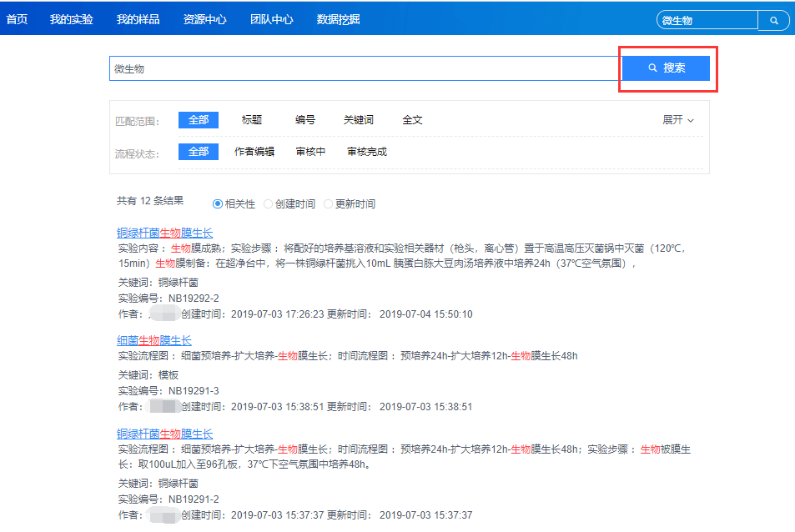
Task: Expand filters with 展开 chevron
Action: pos(678,120)
